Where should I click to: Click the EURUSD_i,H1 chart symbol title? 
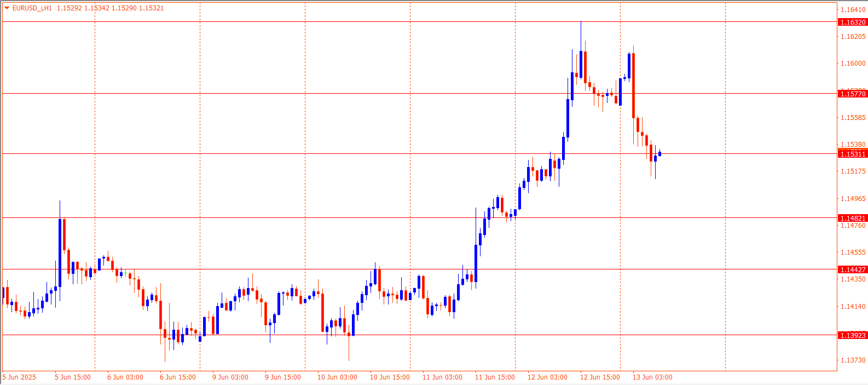[x=32, y=8]
